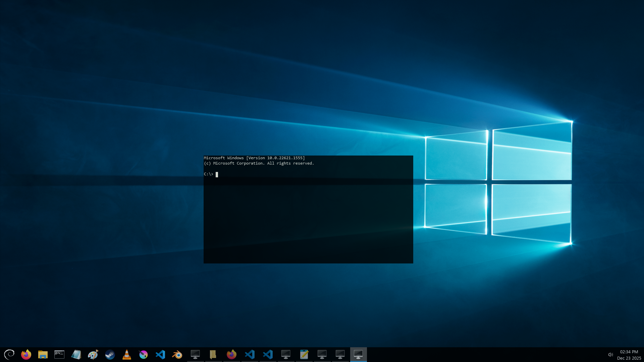
Task: Click the clock showing 02:34 PM
Action: (629, 352)
